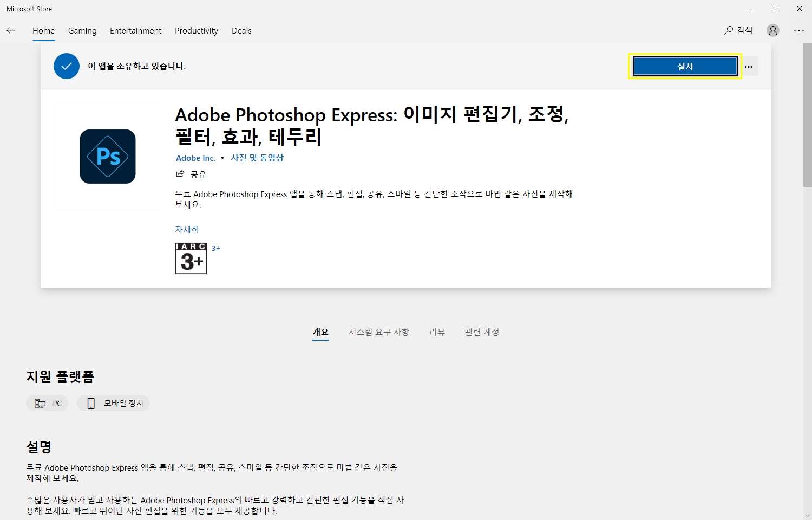
Task: Open the top-right See more menu
Action: click(799, 31)
